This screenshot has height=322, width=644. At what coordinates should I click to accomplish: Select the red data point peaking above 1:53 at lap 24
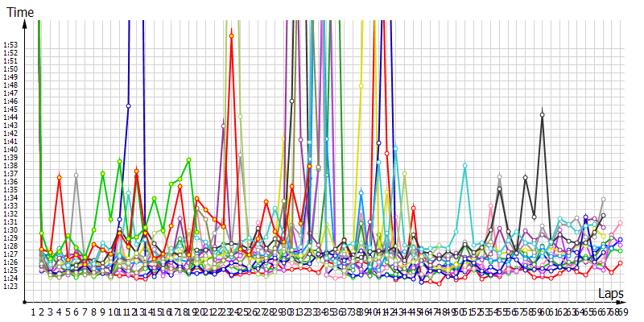[232, 35]
